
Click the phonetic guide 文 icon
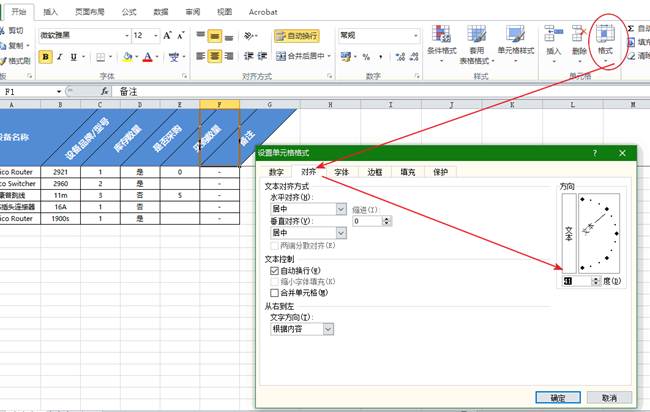[174, 57]
